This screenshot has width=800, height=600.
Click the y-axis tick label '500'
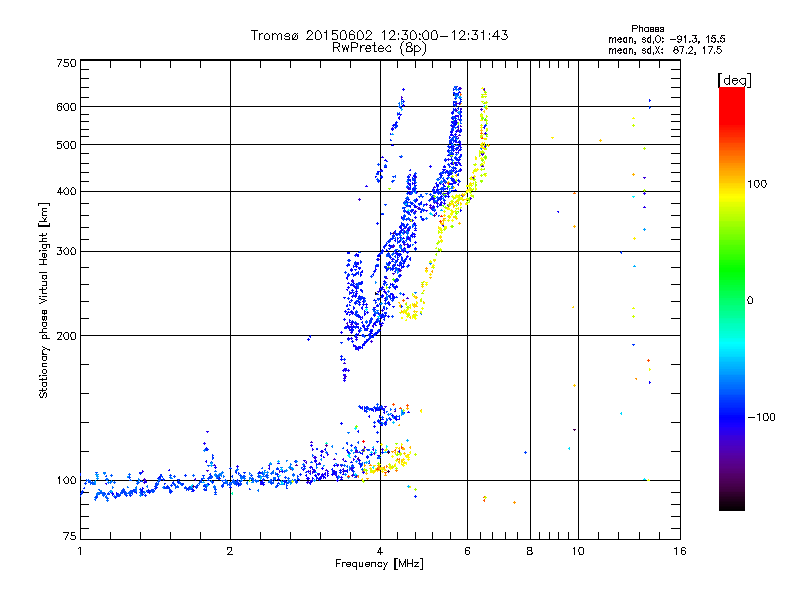pos(66,145)
